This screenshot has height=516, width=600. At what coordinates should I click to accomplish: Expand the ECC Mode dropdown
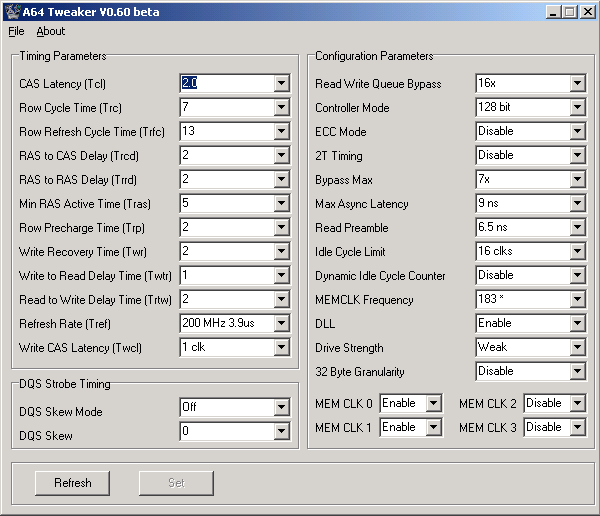[577, 132]
